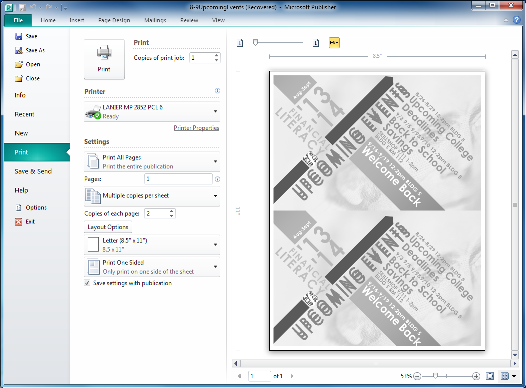Adjust the transparent view slider
Image resolution: width=526 pixels, height=388 pixels.
click(255, 43)
